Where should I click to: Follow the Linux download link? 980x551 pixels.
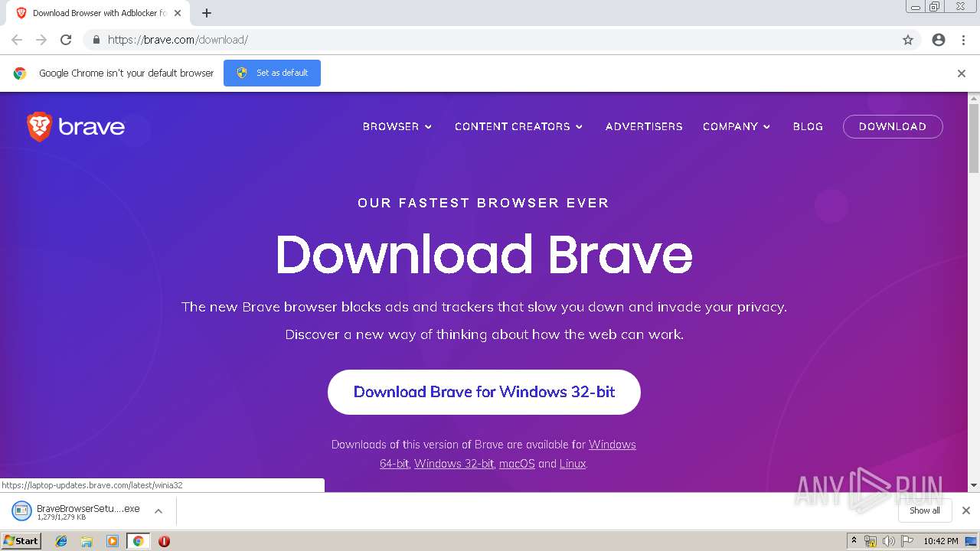(573, 464)
